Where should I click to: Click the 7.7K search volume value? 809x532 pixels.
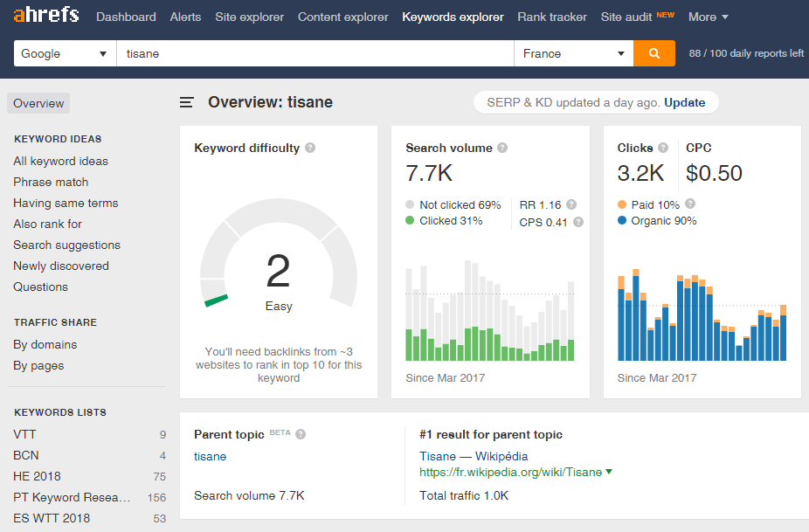pyautogui.click(x=429, y=173)
